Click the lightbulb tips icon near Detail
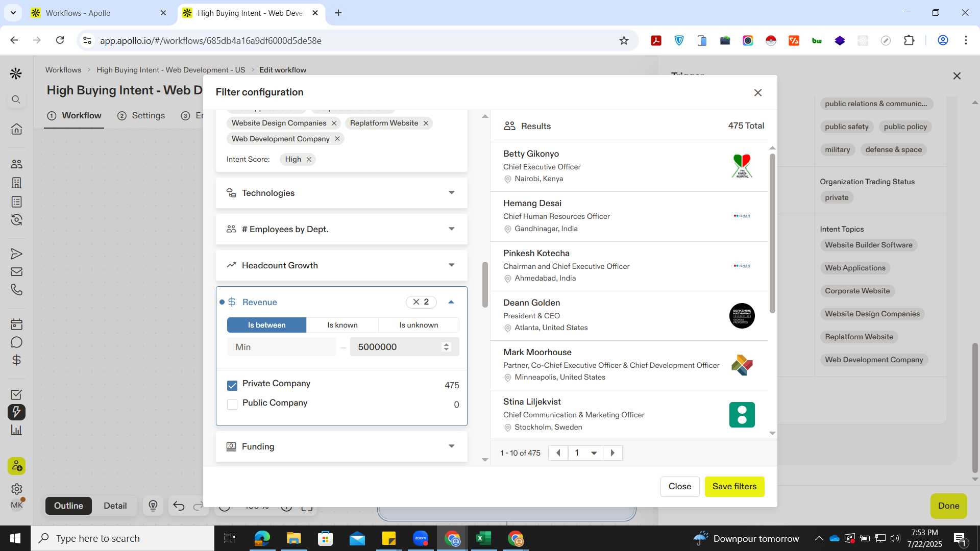Image resolution: width=980 pixels, height=551 pixels. coord(153,506)
